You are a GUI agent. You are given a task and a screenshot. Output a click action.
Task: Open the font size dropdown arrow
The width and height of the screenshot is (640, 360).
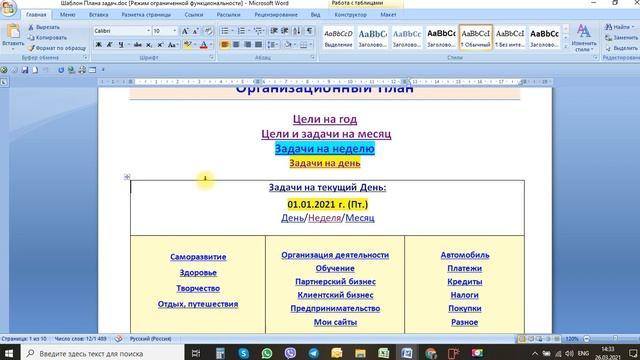click(175, 31)
